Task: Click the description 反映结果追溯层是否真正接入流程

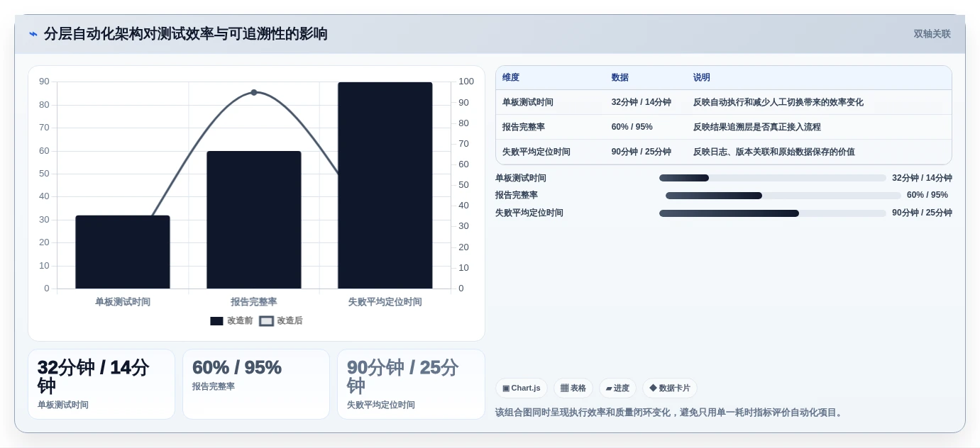Action: point(757,127)
